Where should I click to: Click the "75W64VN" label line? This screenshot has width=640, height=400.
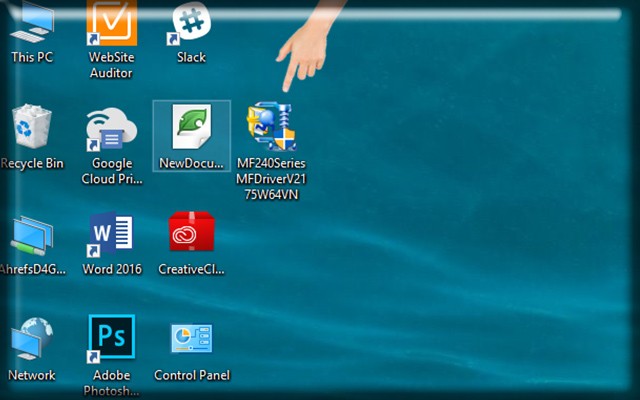[271, 195]
